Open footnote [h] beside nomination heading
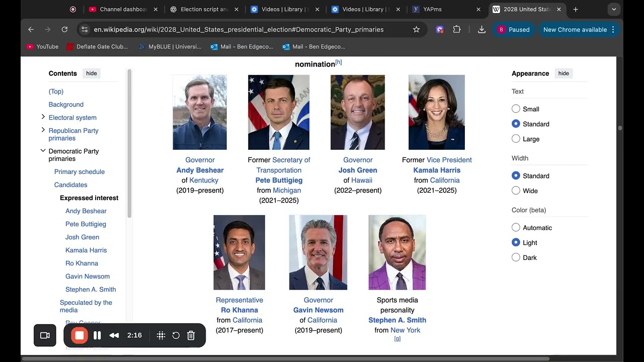 [x=339, y=62]
